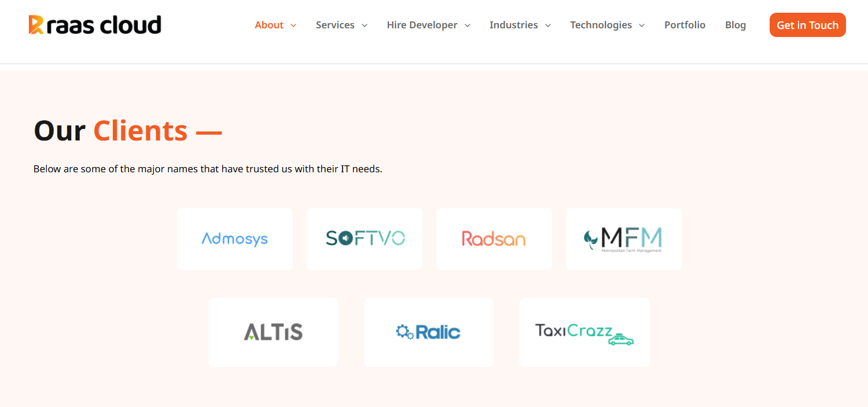Select the TaxiCrazz client logo
The width and height of the screenshot is (868, 407).
tap(584, 332)
